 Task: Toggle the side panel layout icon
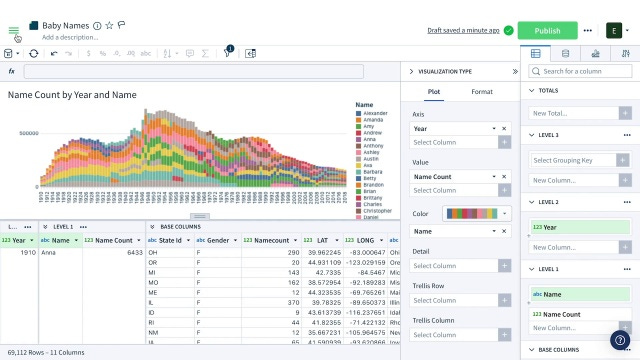pyautogui.click(x=250, y=53)
